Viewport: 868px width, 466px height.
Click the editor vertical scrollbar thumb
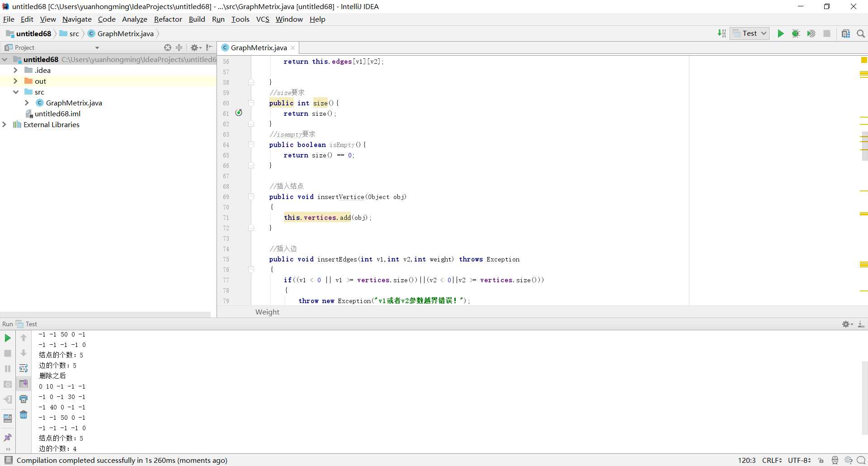864,146
